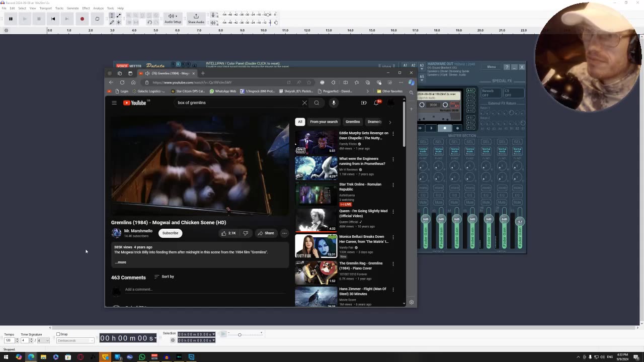Select 'From your search' filter chip
Screen dimensions: 644x362
tap(324, 122)
